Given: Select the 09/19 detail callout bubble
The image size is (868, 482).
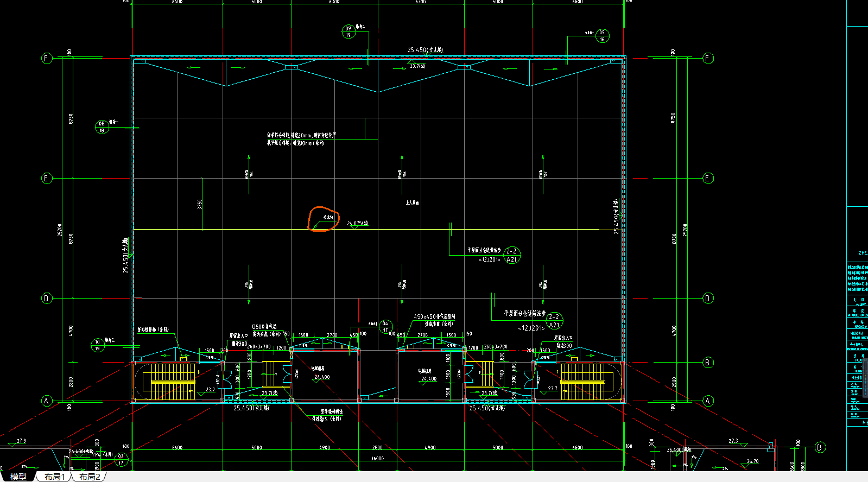Looking at the screenshot, I should (349, 31).
